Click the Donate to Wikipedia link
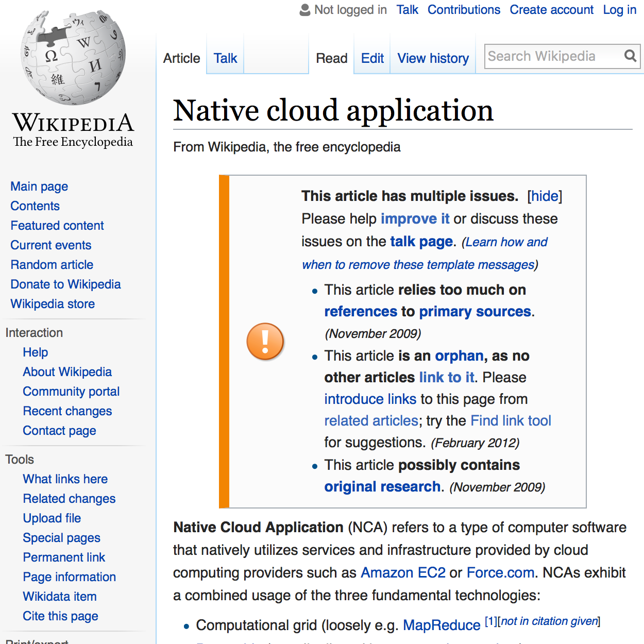 pyautogui.click(x=65, y=284)
